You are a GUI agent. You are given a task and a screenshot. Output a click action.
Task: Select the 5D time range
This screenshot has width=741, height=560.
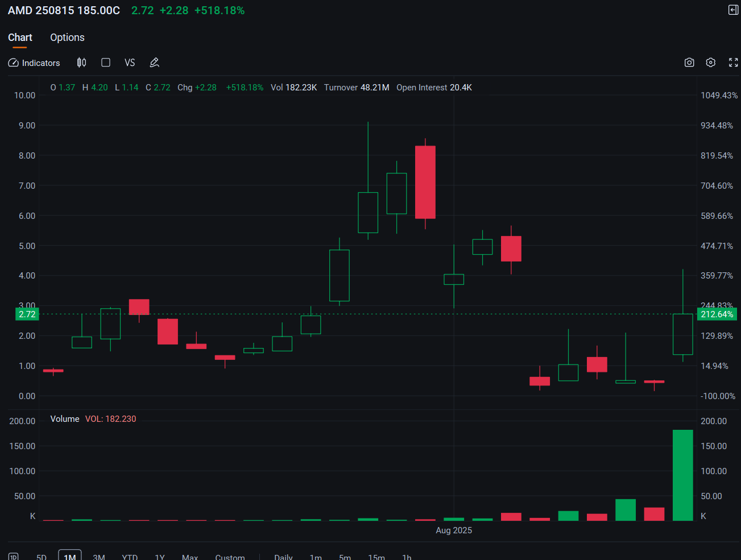click(x=42, y=557)
